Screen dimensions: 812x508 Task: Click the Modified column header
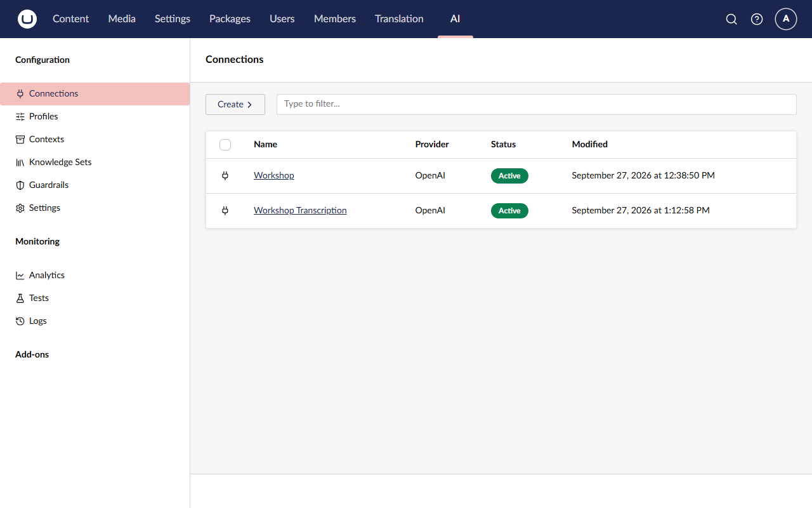[x=590, y=144]
